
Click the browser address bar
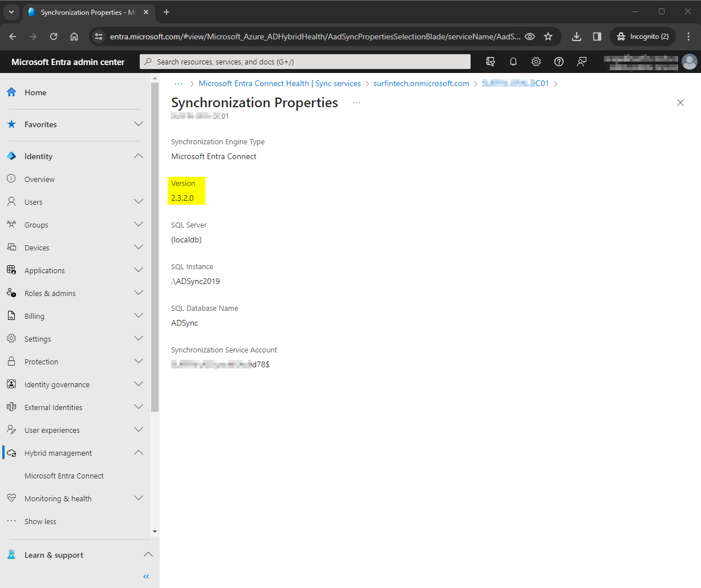click(x=314, y=37)
